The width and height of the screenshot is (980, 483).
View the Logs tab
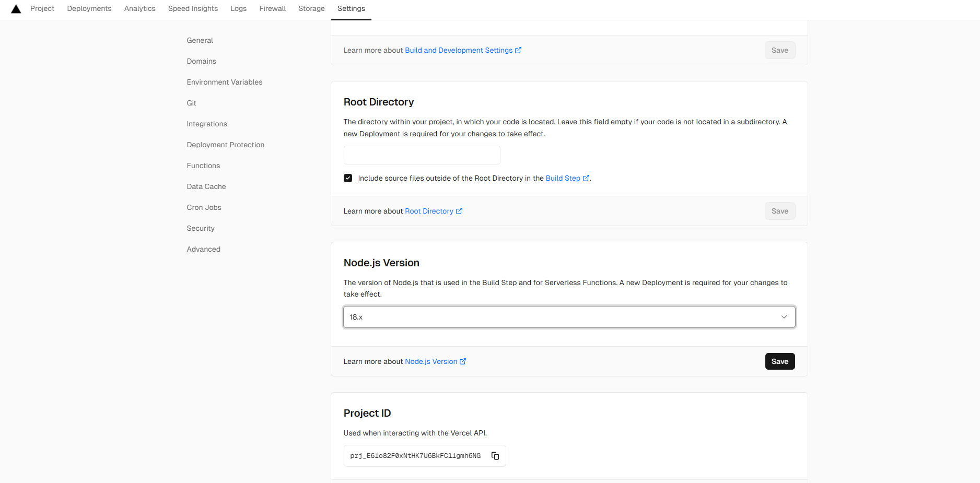[x=239, y=8]
